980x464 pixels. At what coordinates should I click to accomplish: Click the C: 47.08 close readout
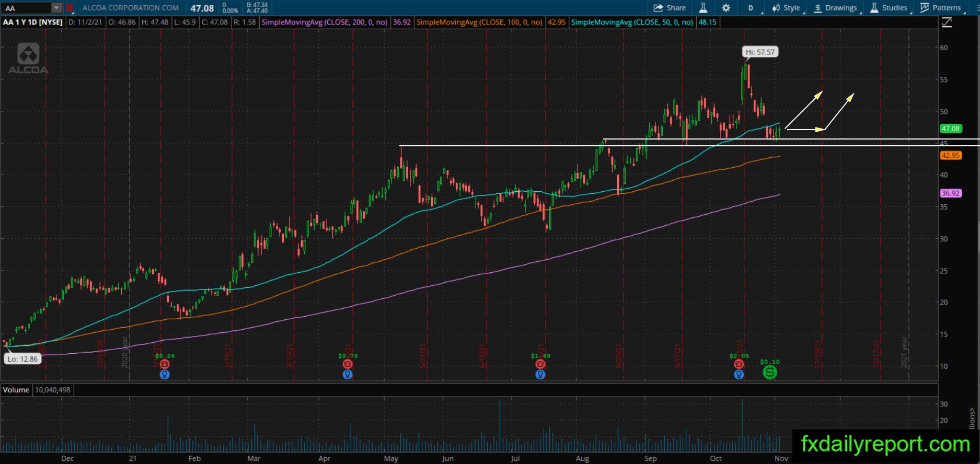pyautogui.click(x=215, y=22)
